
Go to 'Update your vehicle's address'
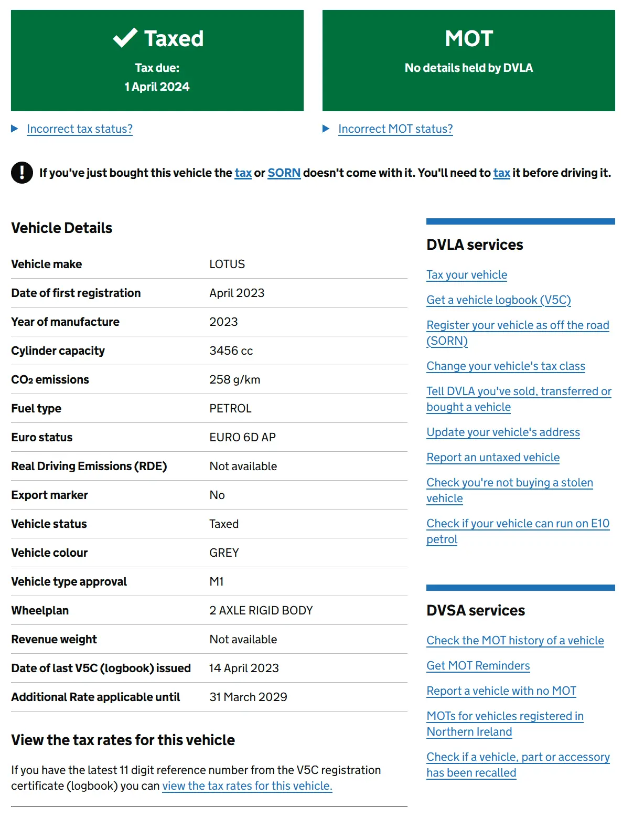503,432
